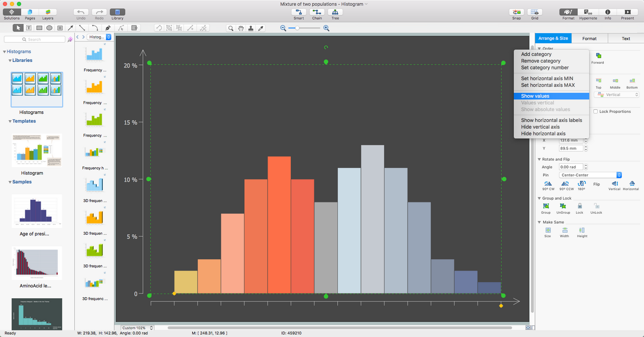
Task: Collapse the Libraries tree section
Action: (10, 60)
